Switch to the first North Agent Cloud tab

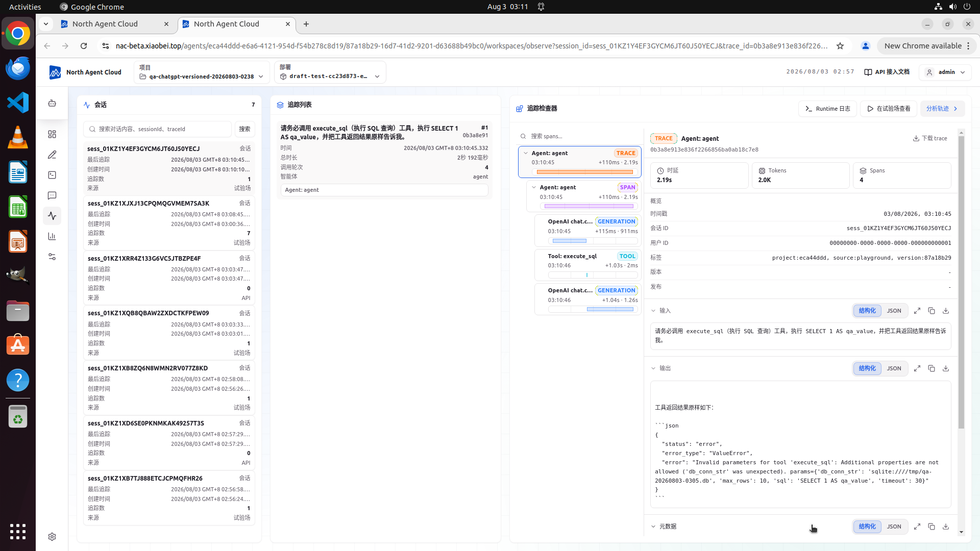(x=115, y=24)
